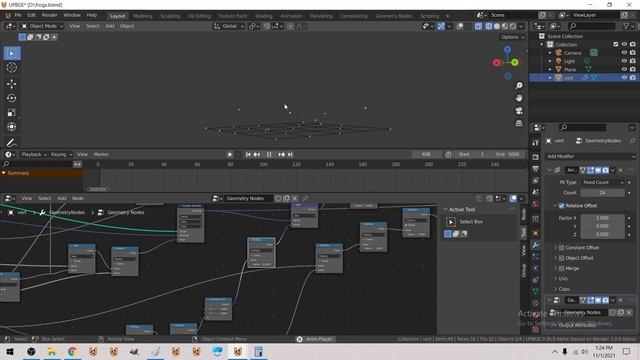Open File Explorer from the taskbar
This screenshot has height=360, width=640.
click(51, 351)
